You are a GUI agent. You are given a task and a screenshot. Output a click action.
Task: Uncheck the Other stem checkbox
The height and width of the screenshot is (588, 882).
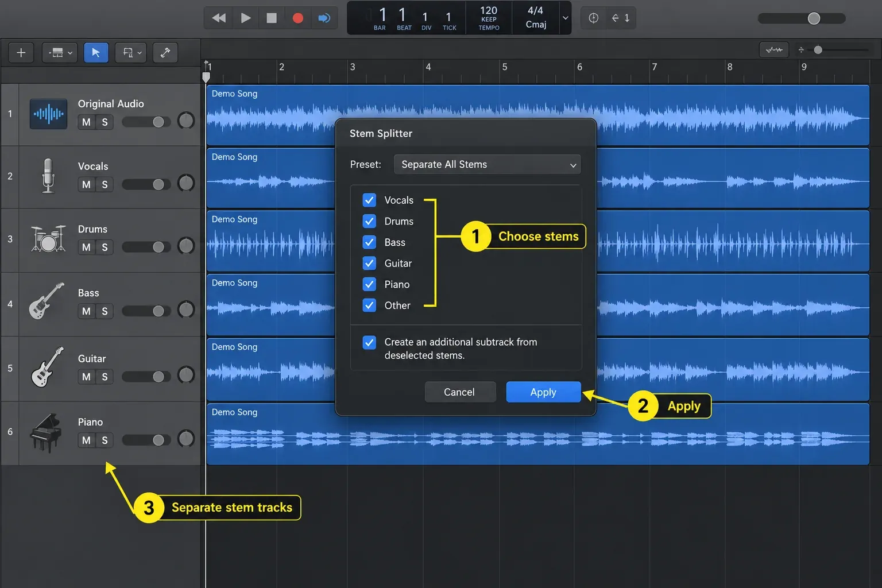tap(369, 305)
